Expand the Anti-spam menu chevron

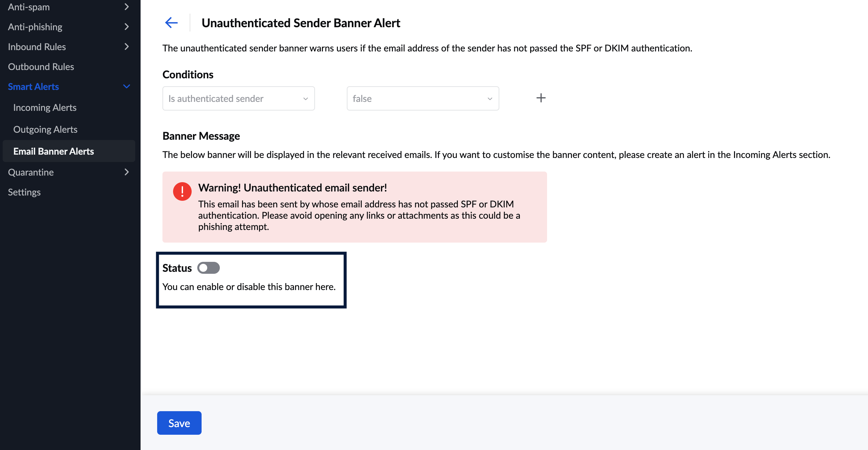coord(126,7)
